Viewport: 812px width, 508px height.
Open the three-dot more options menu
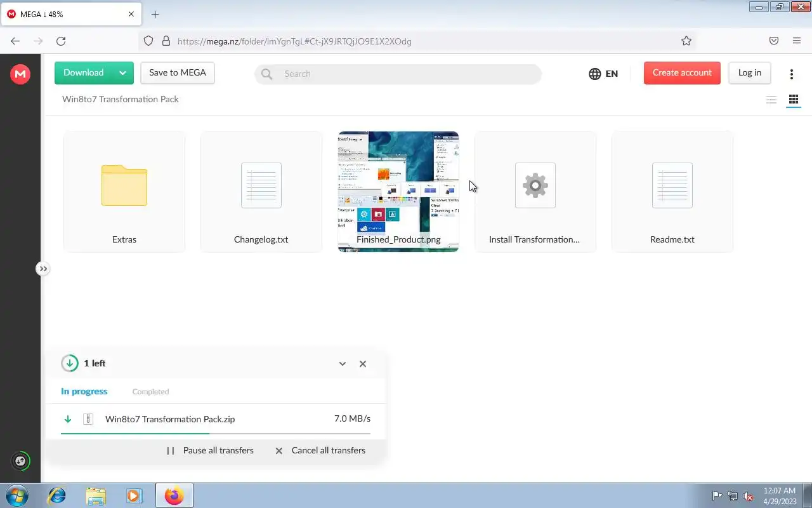point(791,74)
